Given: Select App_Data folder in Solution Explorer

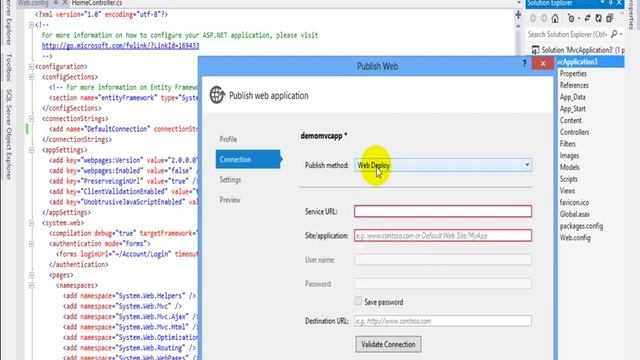Looking at the screenshot, I should (573, 97).
